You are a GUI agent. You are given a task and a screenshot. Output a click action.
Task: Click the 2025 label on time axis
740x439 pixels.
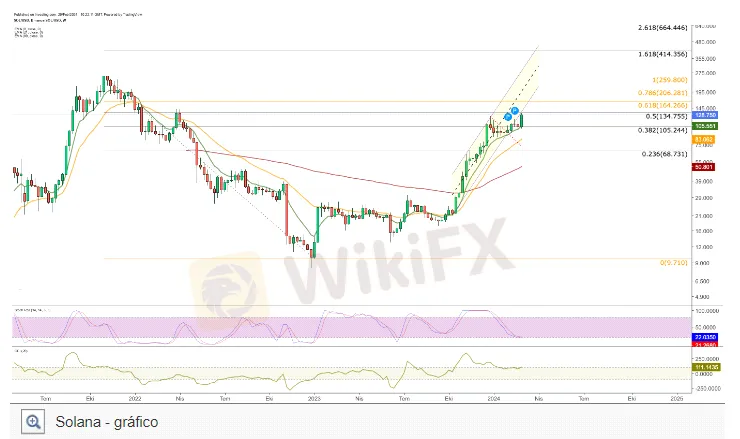pos(676,398)
